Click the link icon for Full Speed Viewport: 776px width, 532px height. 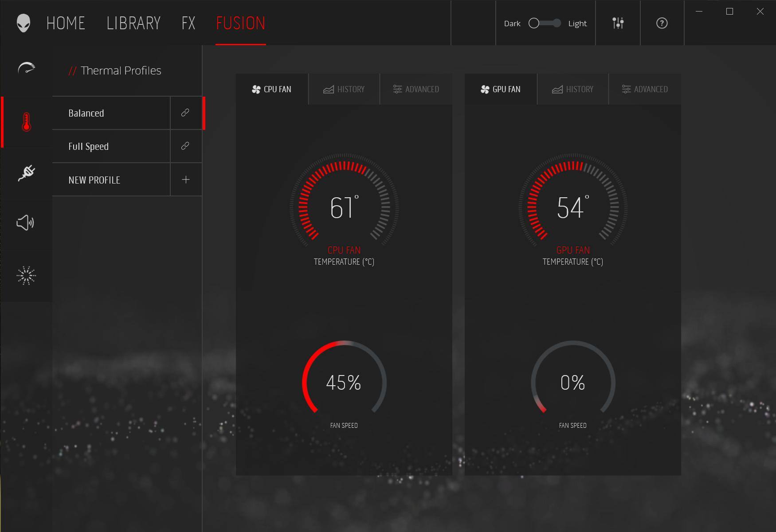pyautogui.click(x=185, y=146)
